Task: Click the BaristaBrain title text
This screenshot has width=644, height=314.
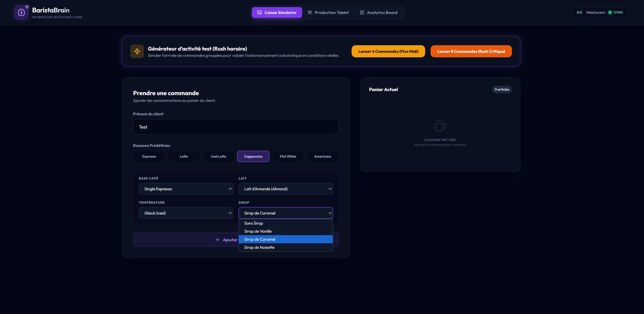Action: pyautogui.click(x=51, y=10)
